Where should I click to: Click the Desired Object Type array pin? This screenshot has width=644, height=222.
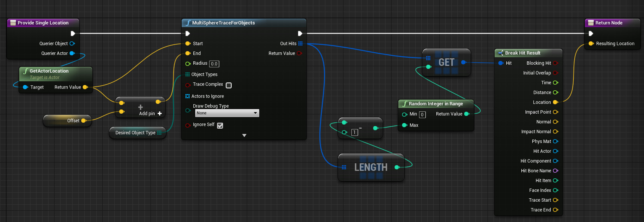159,133
